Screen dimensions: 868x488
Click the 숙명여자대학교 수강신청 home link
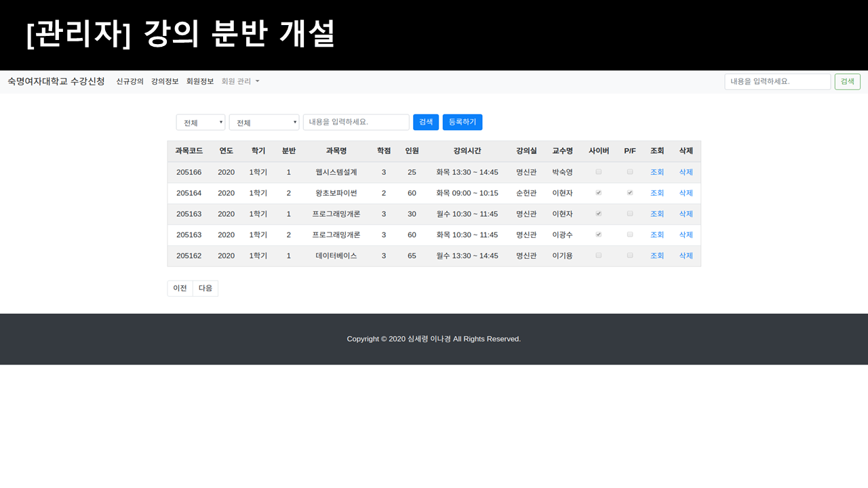(56, 81)
